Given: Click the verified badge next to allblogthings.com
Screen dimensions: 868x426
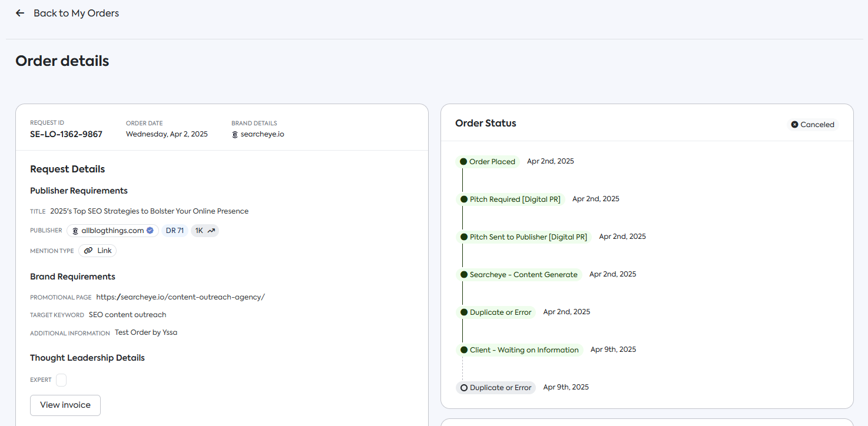Looking at the screenshot, I should pyautogui.click(x=150, y=231).
